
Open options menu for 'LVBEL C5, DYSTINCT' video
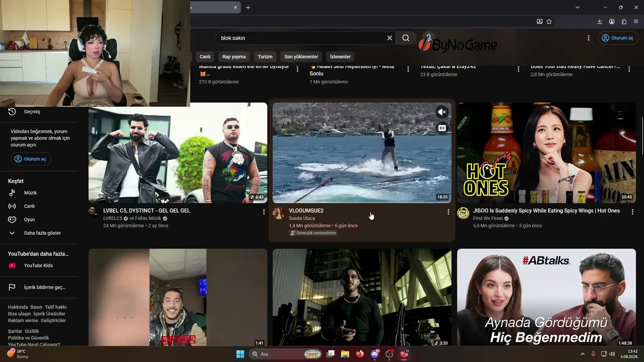point(264,212)
